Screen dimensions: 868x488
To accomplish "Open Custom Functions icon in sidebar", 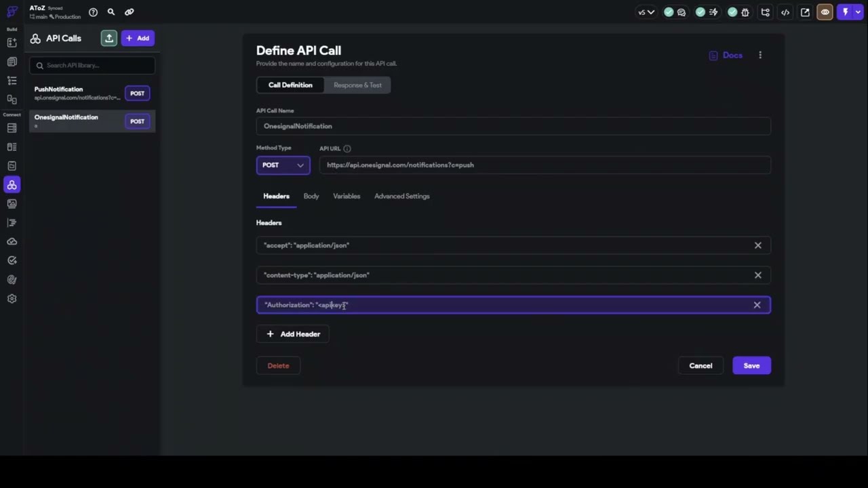I will tap(12, 223).
